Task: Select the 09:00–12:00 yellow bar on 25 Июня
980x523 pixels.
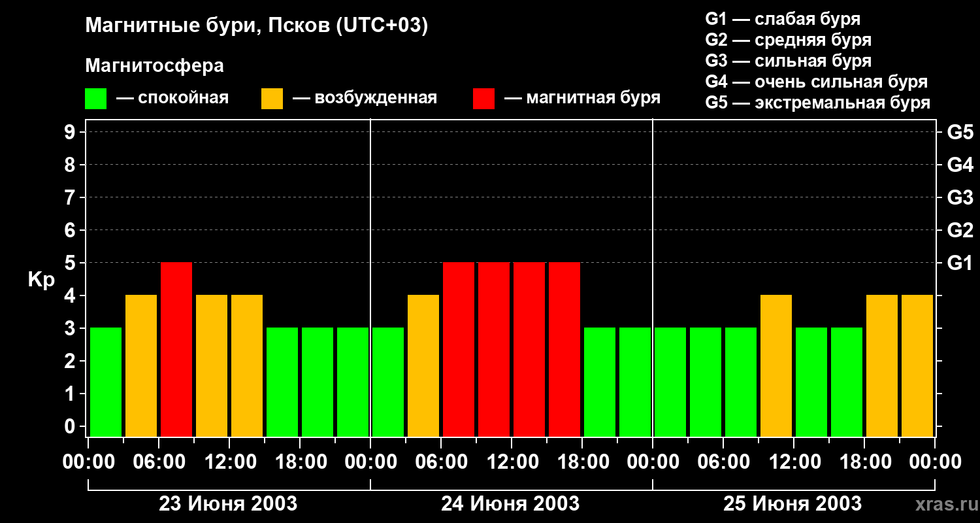Action: pyautogui.click(x=776, y=365)
